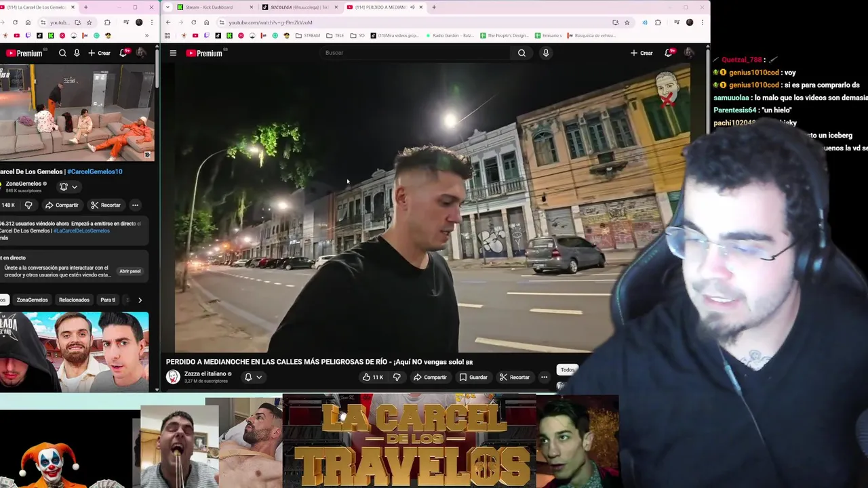Dislike the Zazza el italiano video

pyautogui.click(x=397, y=377)
